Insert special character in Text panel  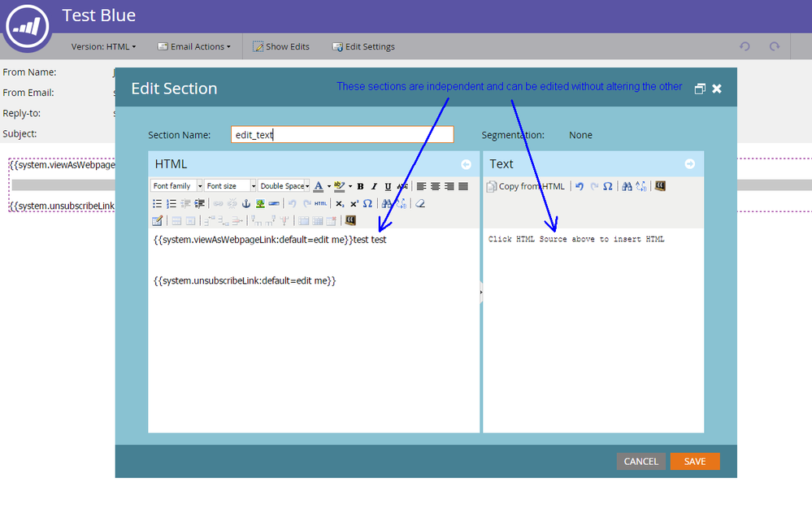tap(607, 186)
